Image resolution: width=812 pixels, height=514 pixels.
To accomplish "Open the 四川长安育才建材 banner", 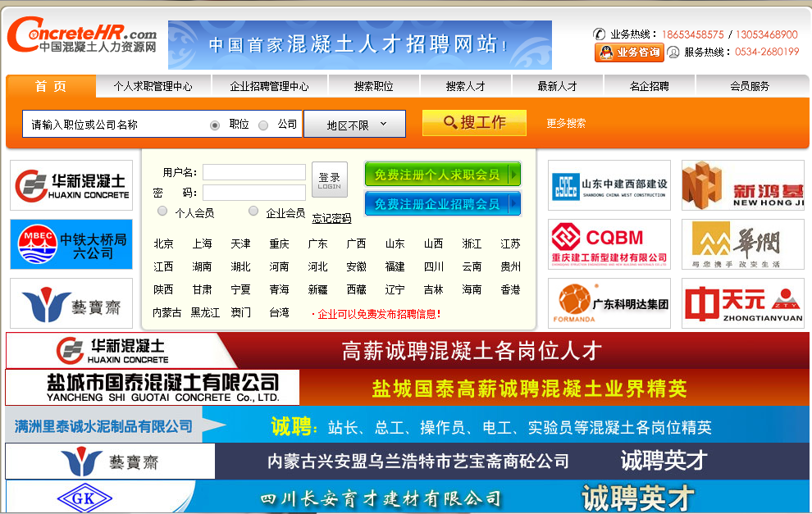I will [x=407, y=497].
